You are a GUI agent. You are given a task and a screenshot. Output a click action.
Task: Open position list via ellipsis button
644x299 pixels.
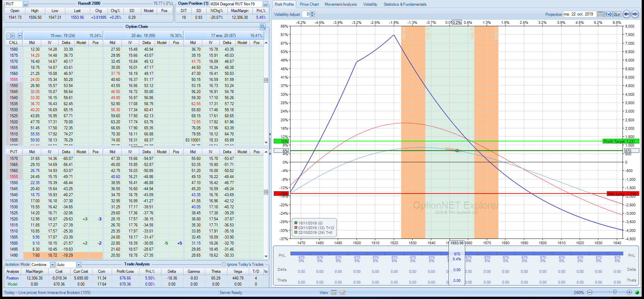[x=265, y=4]
